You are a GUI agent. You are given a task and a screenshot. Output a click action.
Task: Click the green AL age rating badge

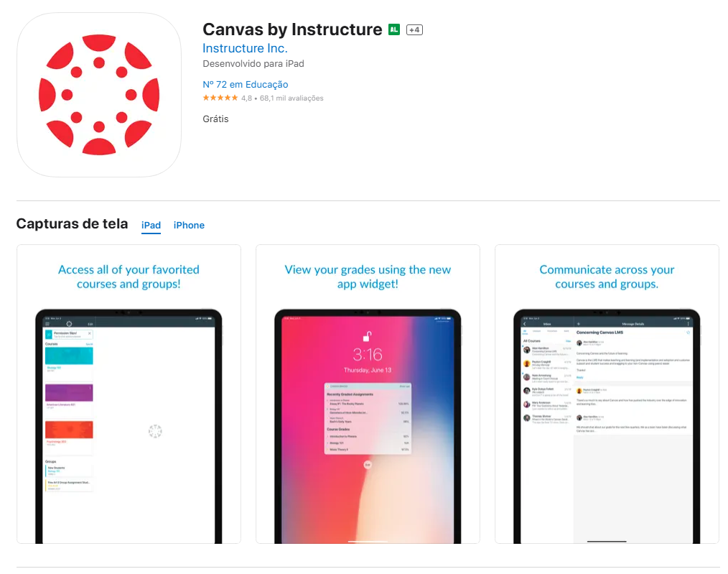coord(393,29)
